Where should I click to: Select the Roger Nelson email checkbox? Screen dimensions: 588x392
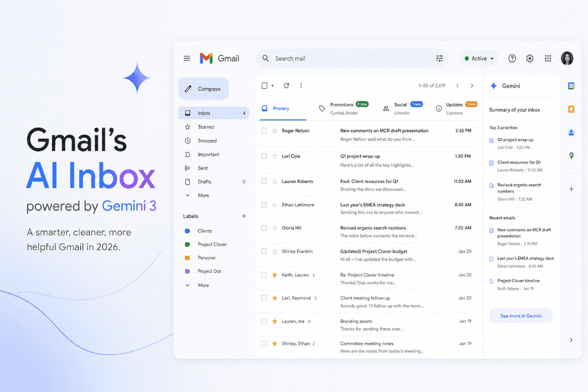(264, 131)
